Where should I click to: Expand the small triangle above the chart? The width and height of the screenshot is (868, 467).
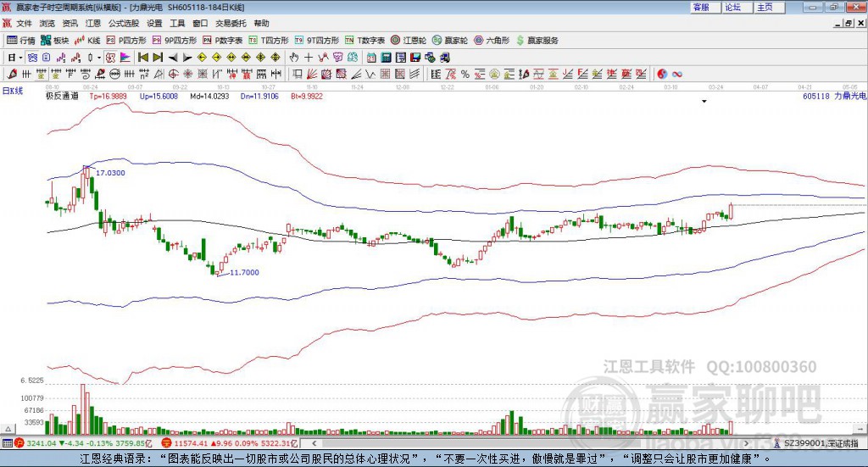pyautogui.click(x=704, y=102)
